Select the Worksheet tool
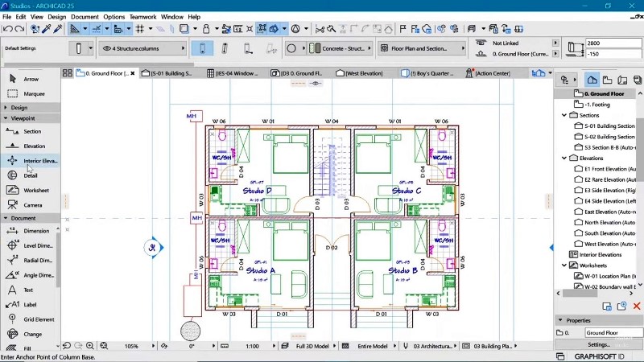The height and width of the screenshot is (362, 644). (x=35, y=191)
